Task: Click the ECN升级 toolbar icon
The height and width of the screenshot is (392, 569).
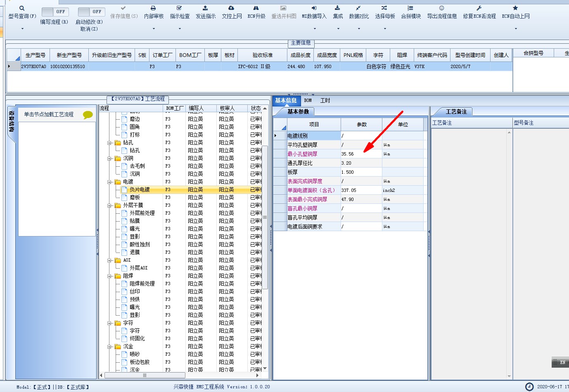Action: tap(256, 12)
